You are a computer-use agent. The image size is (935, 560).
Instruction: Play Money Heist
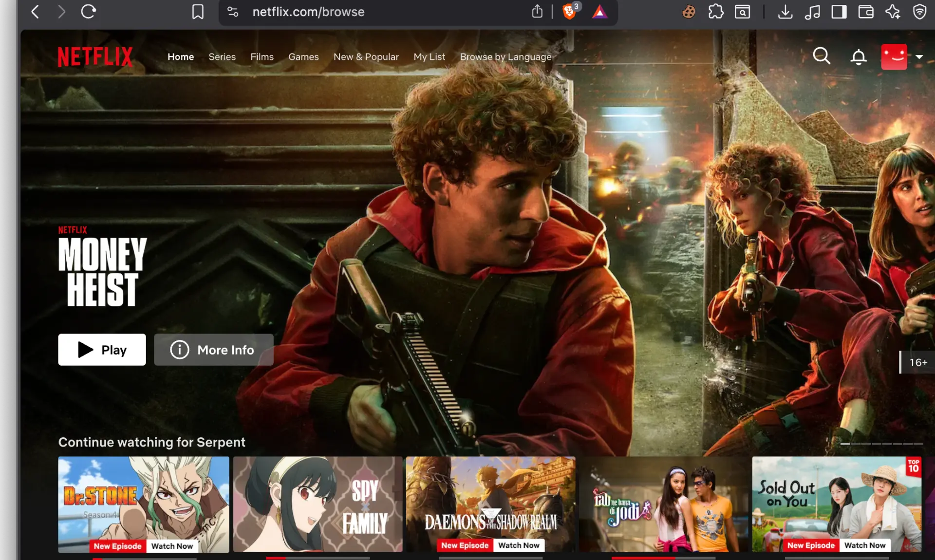(x=102, y=350)
